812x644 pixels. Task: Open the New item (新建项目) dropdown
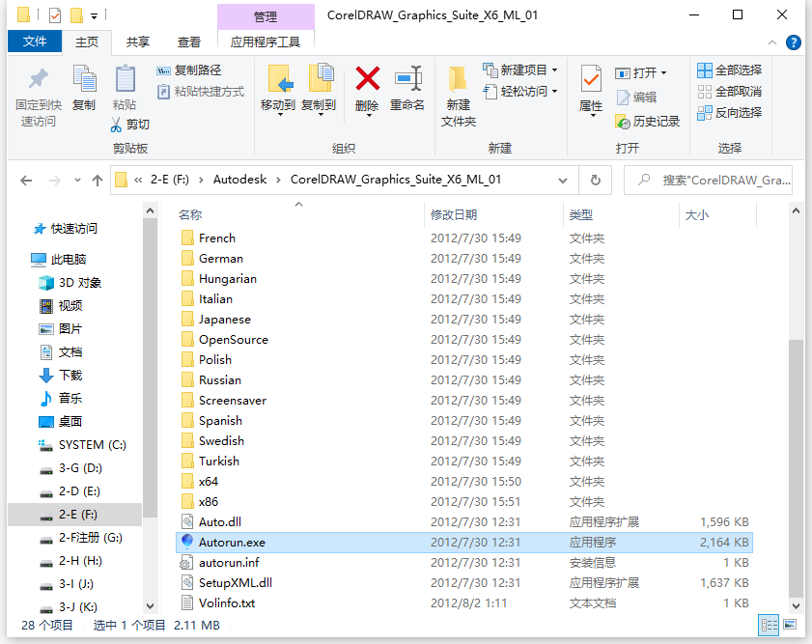pos(520,70)
